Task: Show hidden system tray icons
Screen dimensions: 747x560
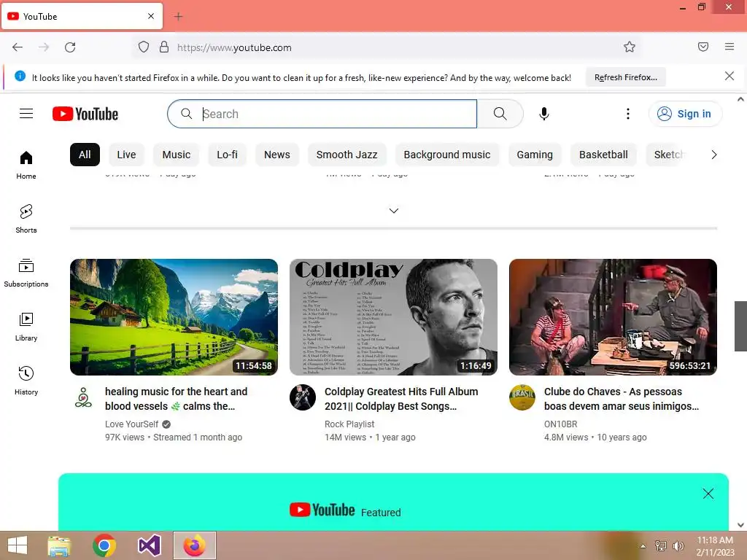Action: tap(643, 546)
